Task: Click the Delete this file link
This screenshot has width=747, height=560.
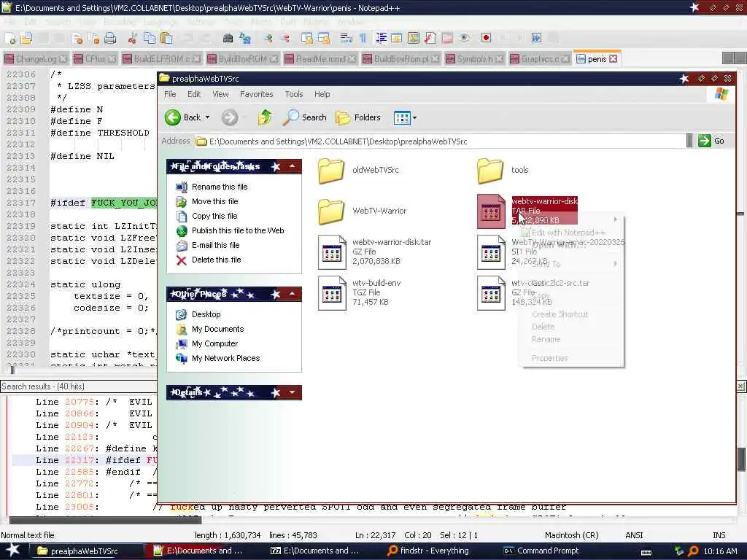Action: 216,260
